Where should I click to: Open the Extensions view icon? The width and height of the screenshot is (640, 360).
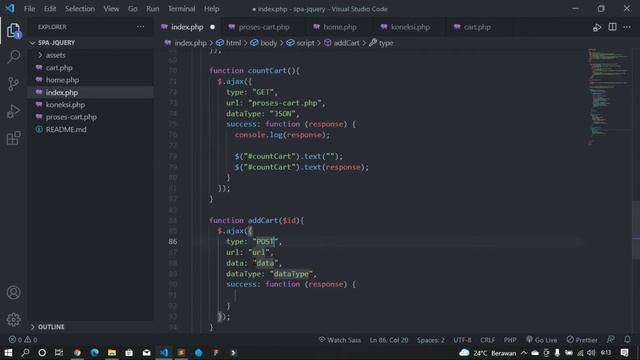coord(13,138)
